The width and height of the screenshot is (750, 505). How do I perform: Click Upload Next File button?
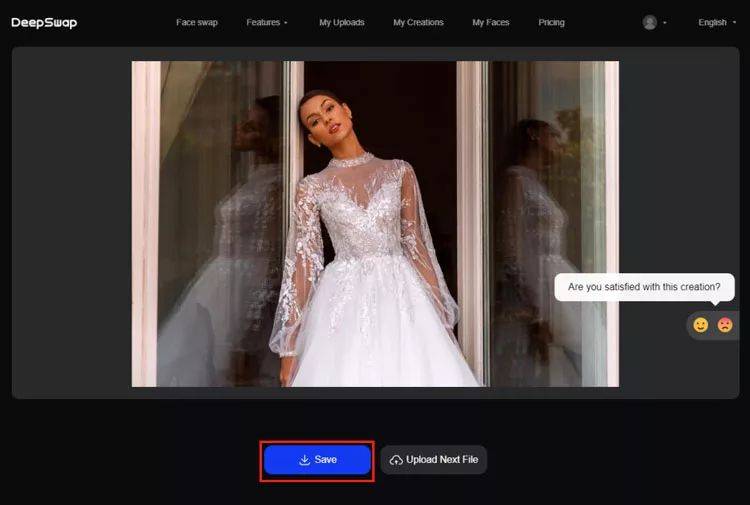[434, 460]
